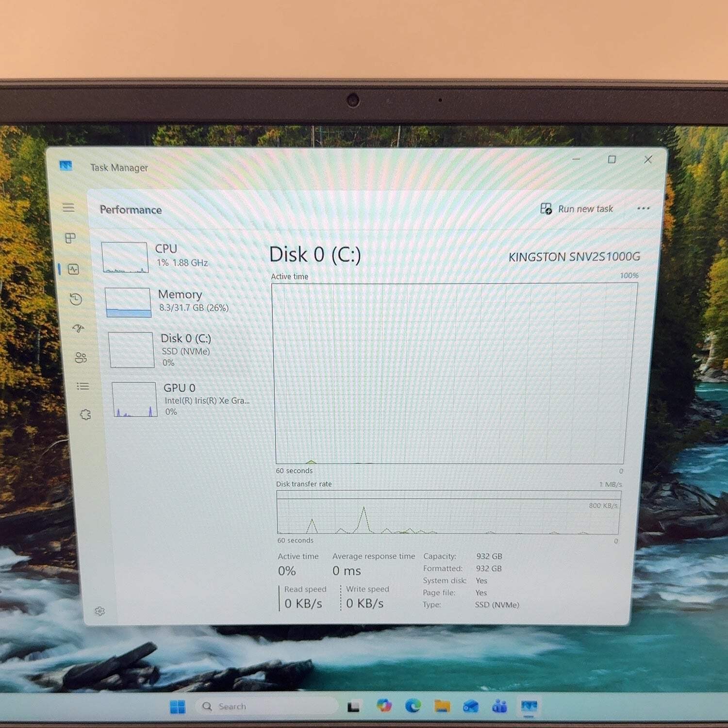This screenshot has width=728, height=728.
Task: Click the Task Manager taskbar icon
Action: coord(529,706)
